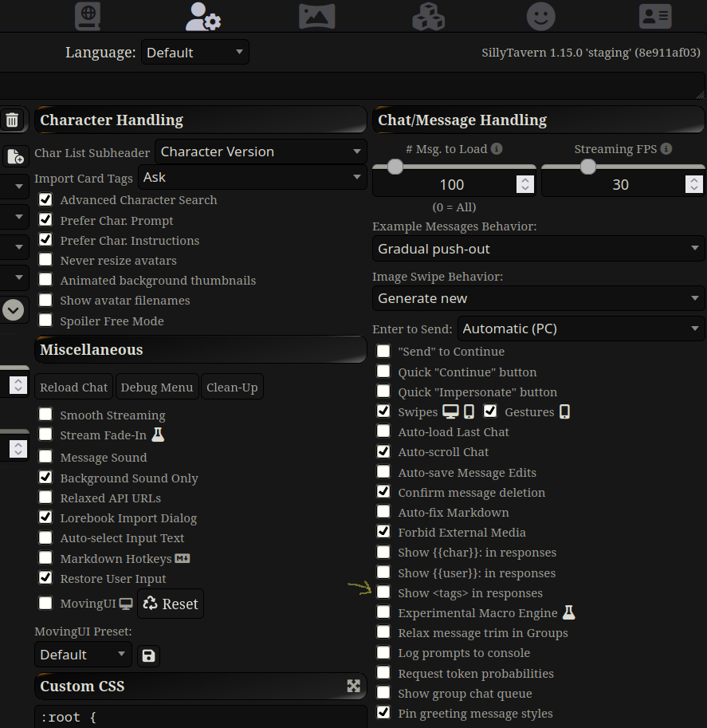Adjust the # Msg. to Load slider handle
The height and width of the screenshot is (728, 707).
tap(395, 167)
